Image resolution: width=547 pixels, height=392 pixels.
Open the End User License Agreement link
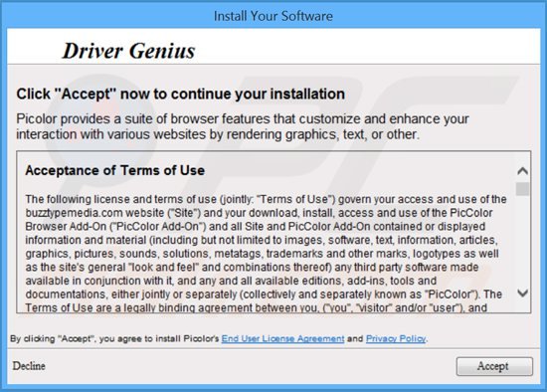(282, 338)
